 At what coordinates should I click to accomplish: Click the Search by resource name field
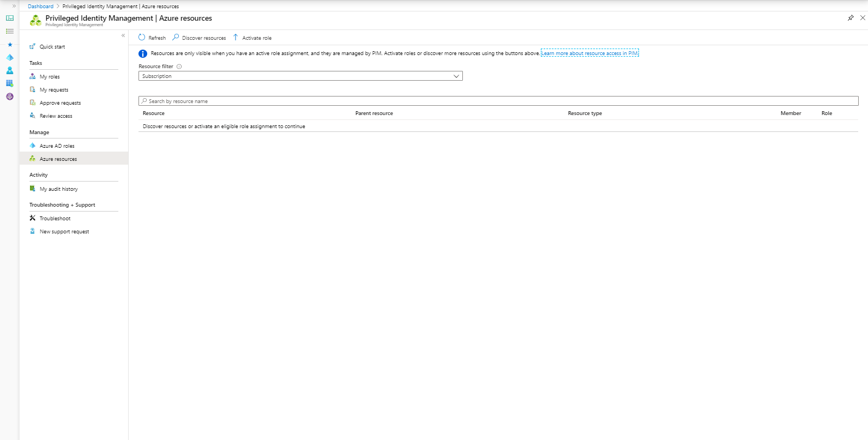coord(498,101)
